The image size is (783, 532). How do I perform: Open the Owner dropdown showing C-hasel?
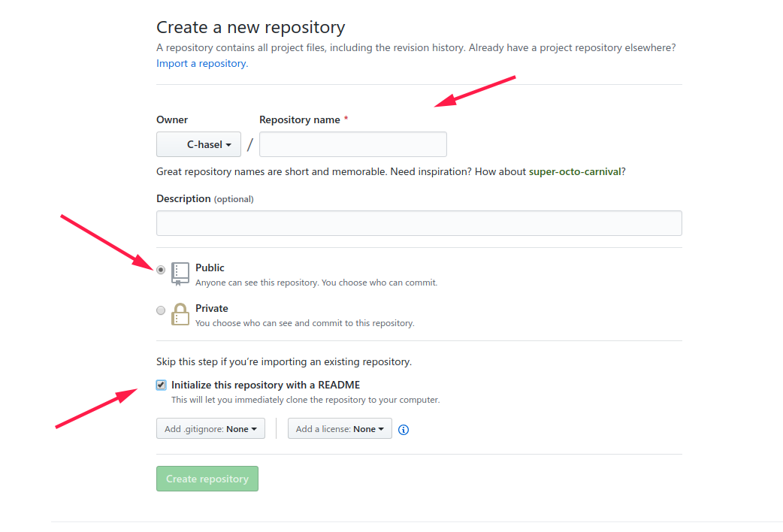point(198,144)
